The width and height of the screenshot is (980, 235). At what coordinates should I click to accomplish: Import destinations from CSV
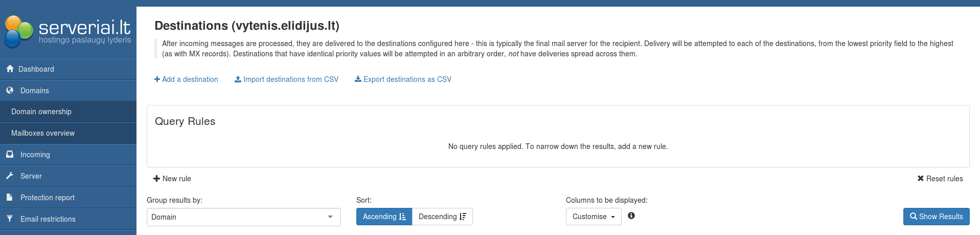coord(286,79)
